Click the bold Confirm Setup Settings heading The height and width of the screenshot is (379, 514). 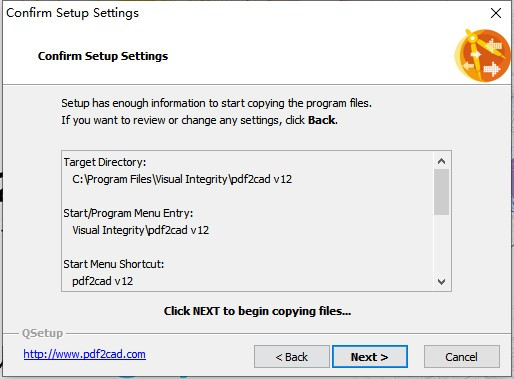pyautogui.click(x=103, y=56)
